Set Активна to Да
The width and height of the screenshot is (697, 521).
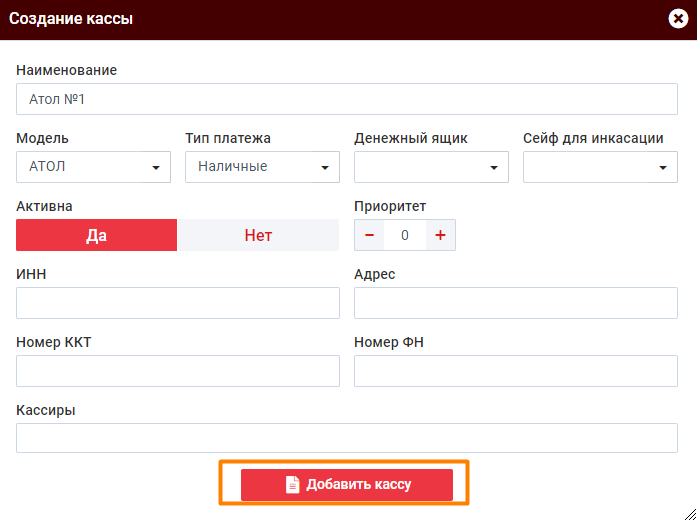pyautogui.click(x=97, y=236)
